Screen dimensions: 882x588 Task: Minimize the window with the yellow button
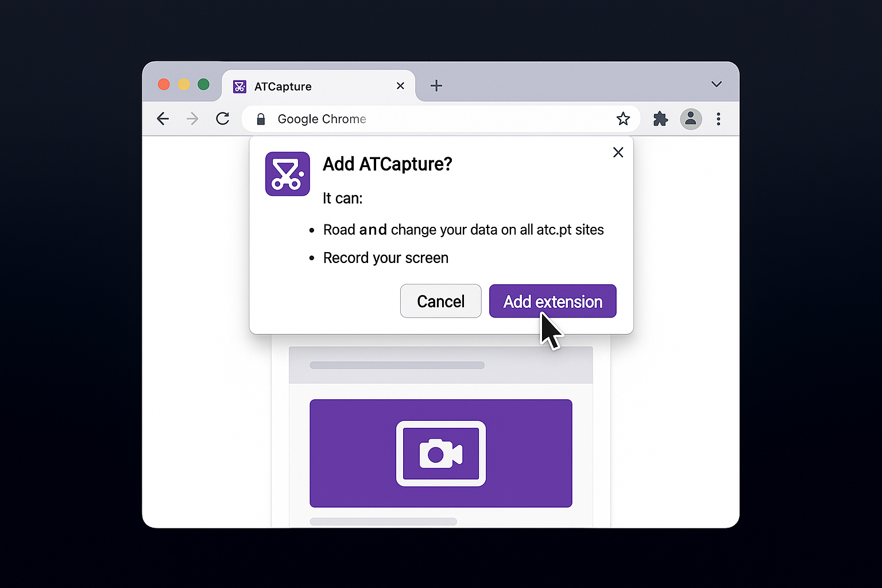pos(184,84)
